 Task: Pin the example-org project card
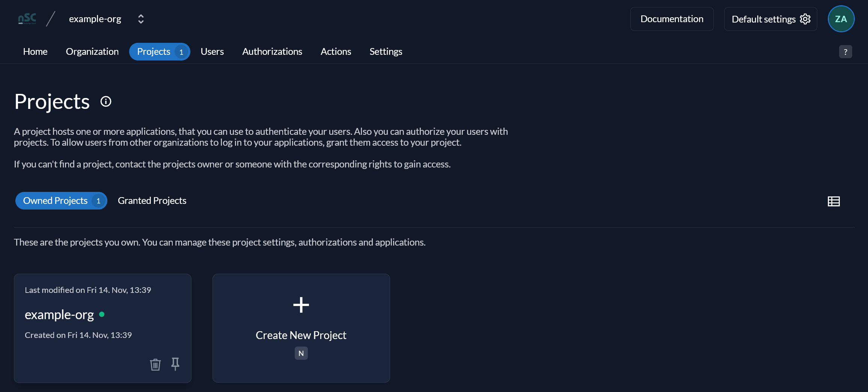tap(175, 364)
